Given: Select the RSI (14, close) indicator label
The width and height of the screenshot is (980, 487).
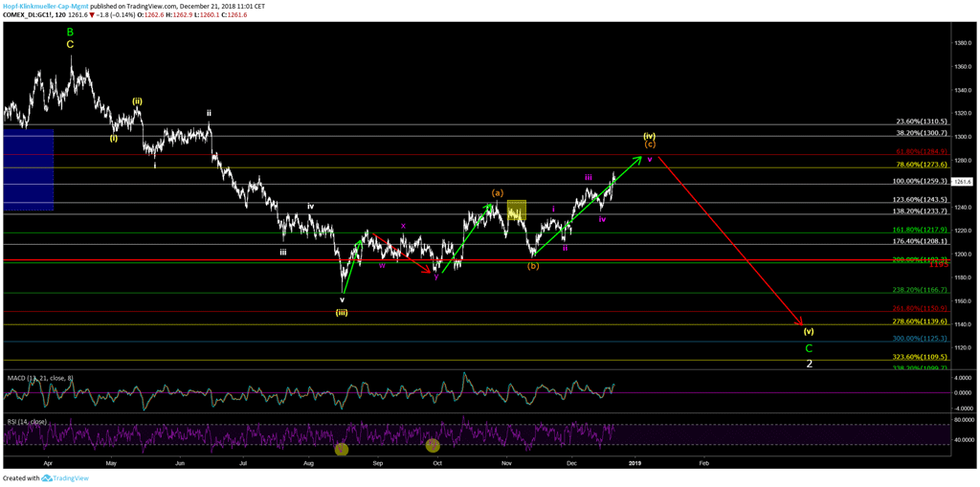Looking at the screenshot, I should 27,422.
